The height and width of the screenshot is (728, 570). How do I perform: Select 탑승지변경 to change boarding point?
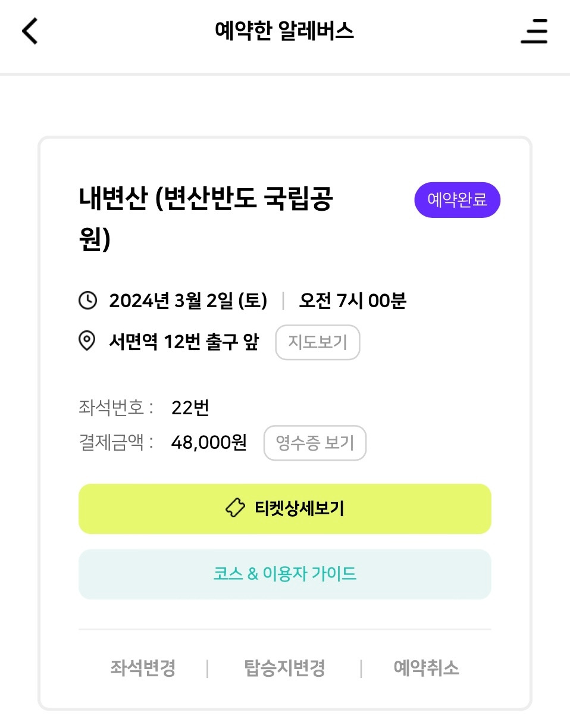[285, 668]
